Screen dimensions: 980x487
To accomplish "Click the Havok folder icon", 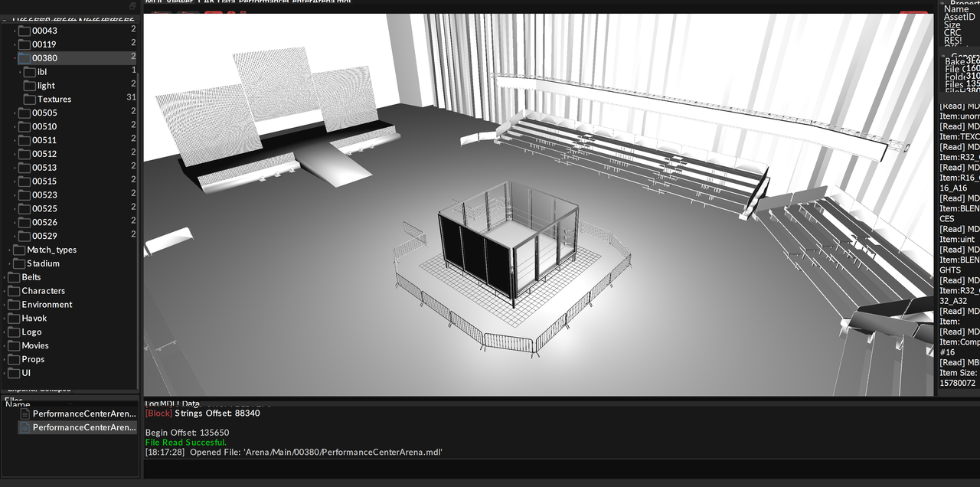I will [x=14, y=319].
